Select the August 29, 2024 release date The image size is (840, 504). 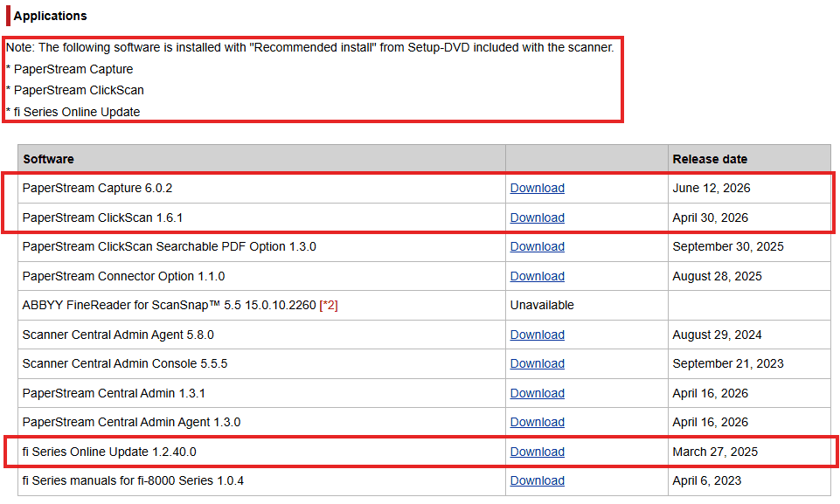point(717,335)
